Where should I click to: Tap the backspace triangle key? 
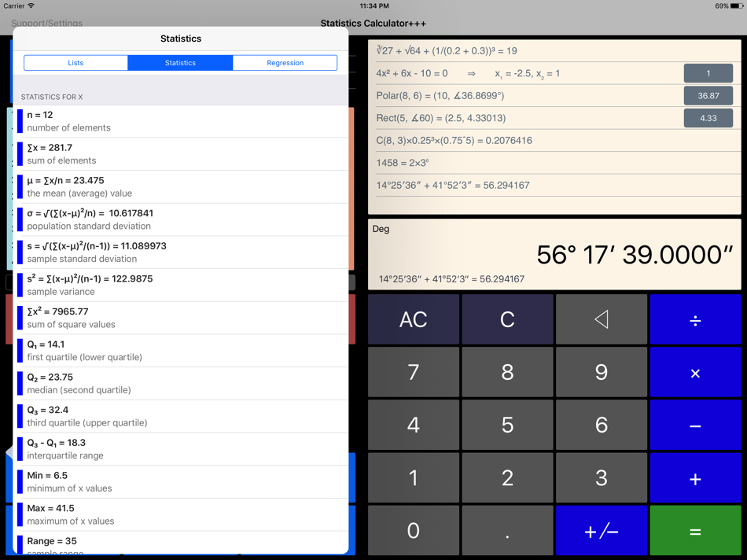(602, 319)
